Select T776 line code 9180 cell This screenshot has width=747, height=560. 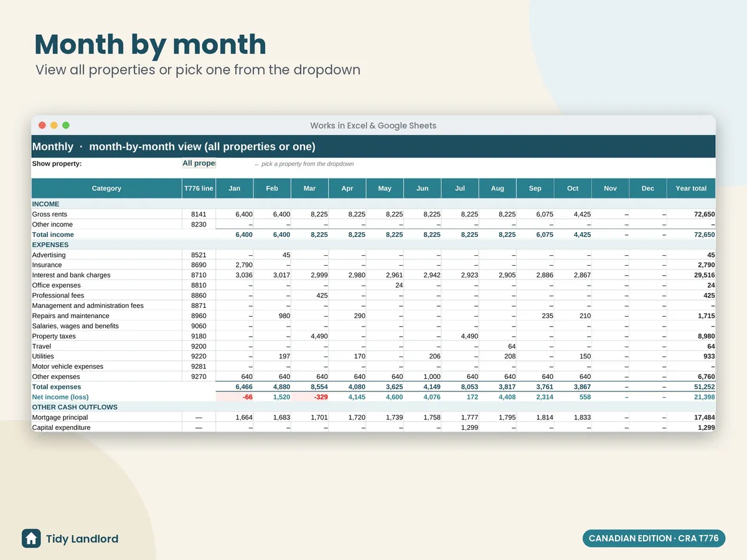coord(199,336)
